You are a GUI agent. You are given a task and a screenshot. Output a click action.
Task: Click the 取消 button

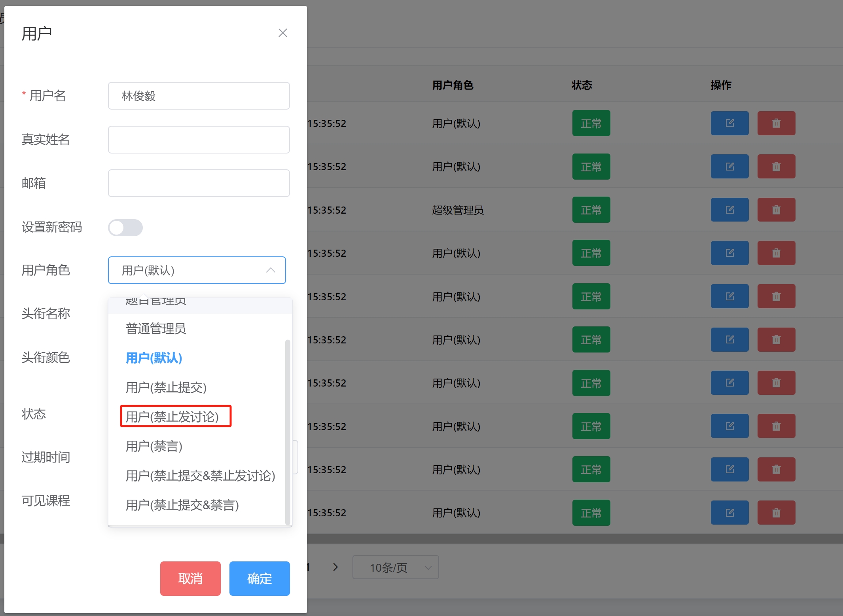[190, 578]
